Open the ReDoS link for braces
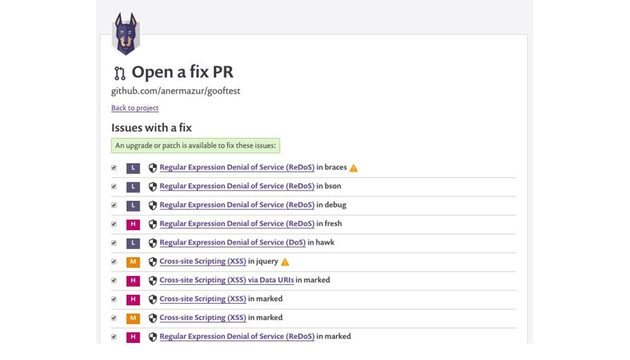 pos(237,168)
